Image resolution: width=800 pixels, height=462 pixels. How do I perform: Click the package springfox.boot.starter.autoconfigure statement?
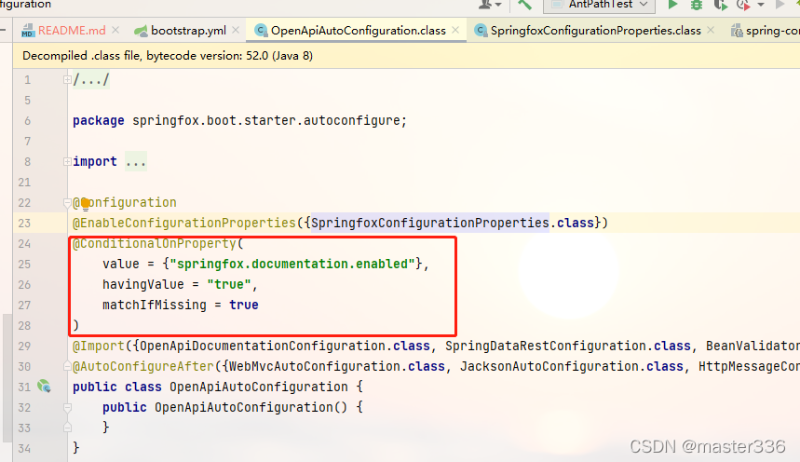tap(239, 121)
